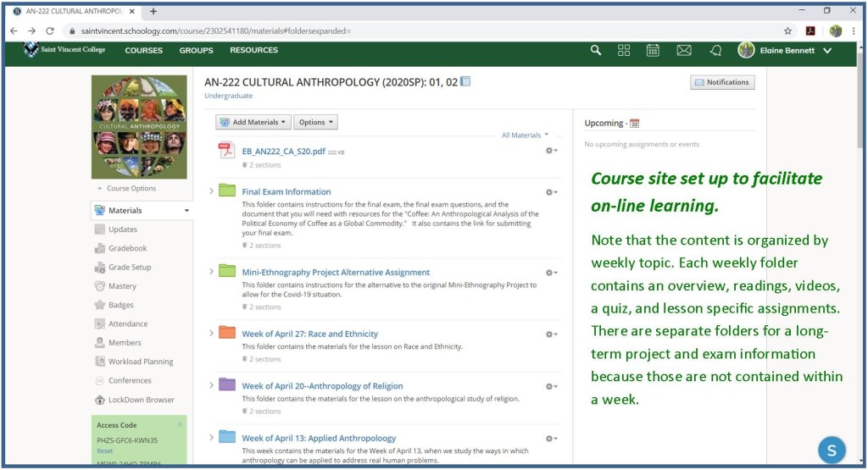The image size is (868, 470).
Task: Open the RESOURCES menu
Action: pyautogui.click(x=253, y=51)
